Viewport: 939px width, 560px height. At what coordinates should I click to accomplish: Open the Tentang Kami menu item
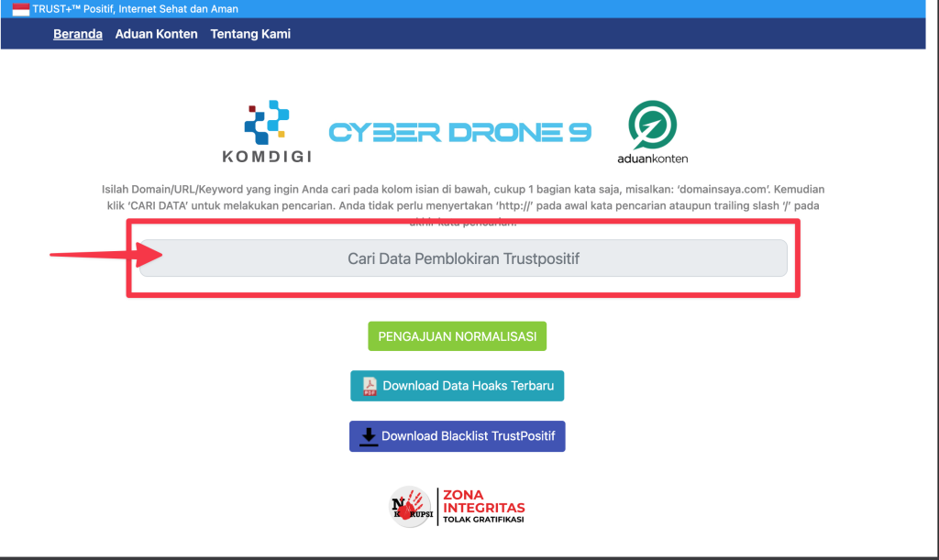coord(250,34)
